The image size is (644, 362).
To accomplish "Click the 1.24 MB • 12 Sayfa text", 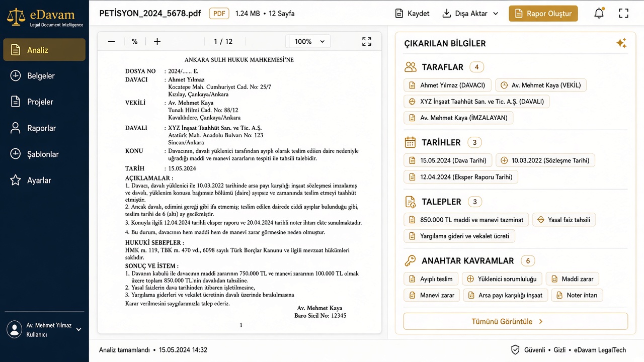I will point(265,14).
